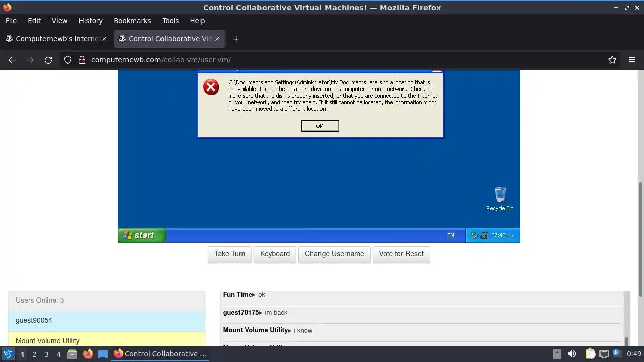This screenshot has height=362, width=644.
Task: Close the Computernewb's Internet tab
Action: click(x=104, y=39)
